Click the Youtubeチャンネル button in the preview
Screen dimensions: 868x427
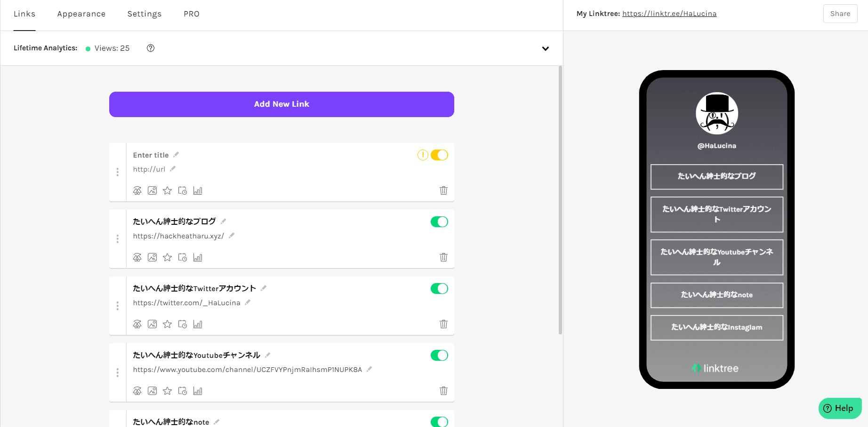coord(717,257)
